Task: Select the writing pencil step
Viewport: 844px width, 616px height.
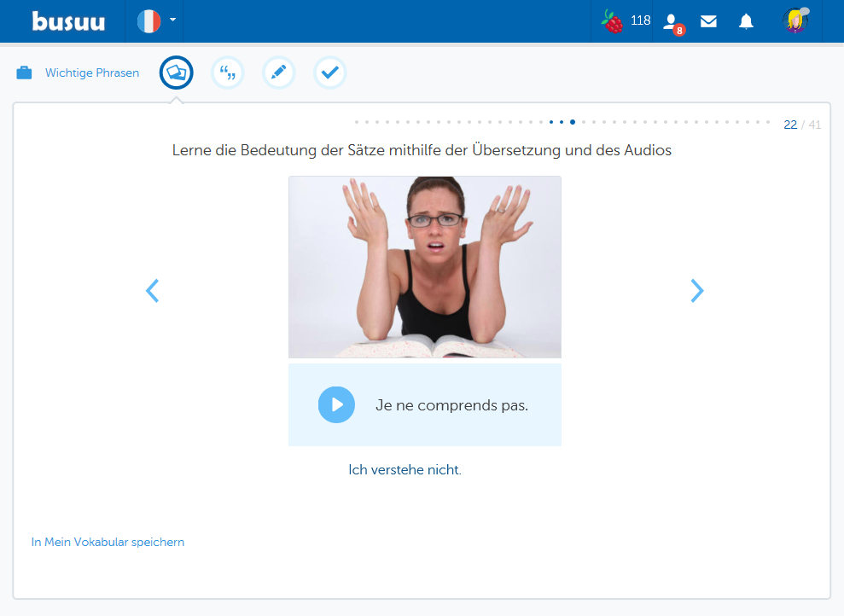Action: pos(279,73)
